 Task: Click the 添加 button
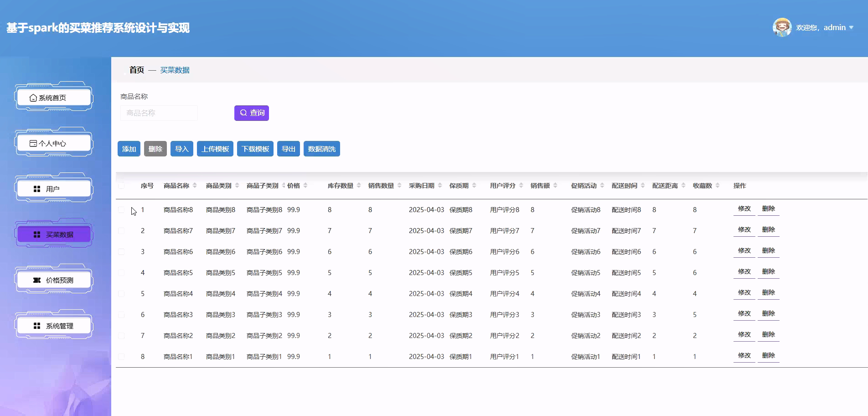[129, 149]
